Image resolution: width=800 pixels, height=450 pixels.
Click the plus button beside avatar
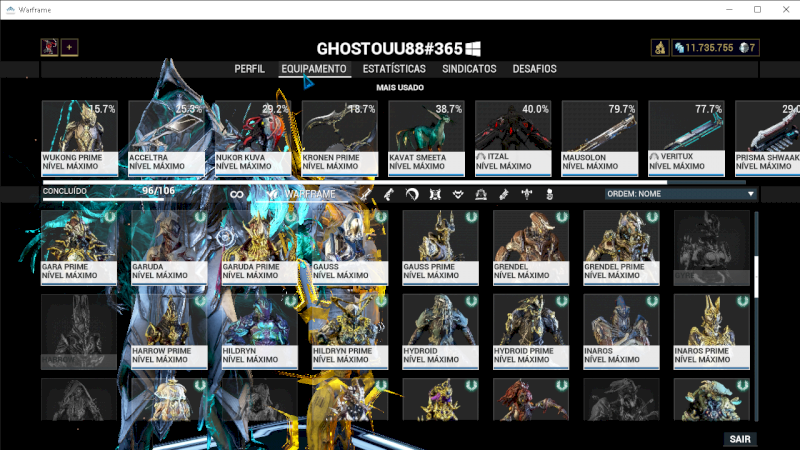(69, 47)
